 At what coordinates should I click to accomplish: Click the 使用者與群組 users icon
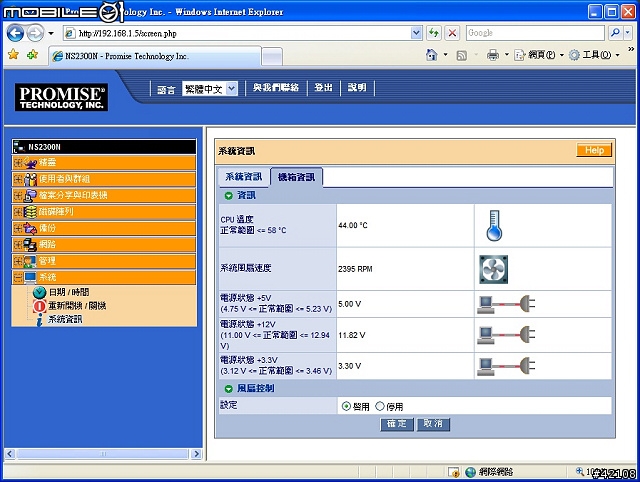point(31,179)
